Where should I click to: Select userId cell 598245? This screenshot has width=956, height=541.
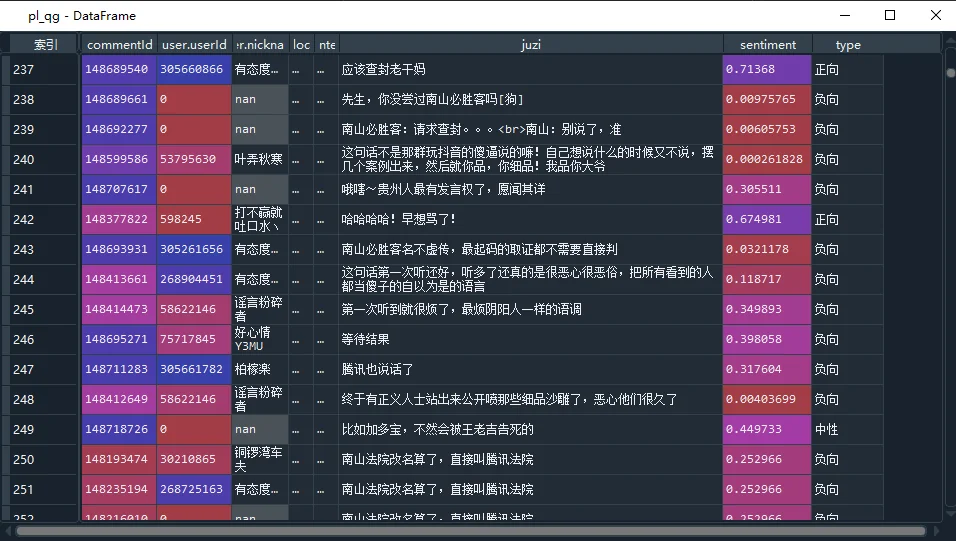(194, 219)
